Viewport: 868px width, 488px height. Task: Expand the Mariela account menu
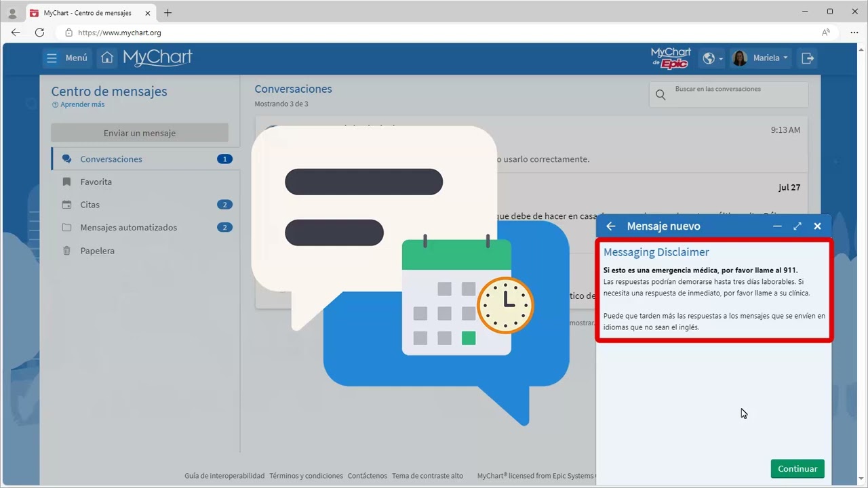point(760,58)
